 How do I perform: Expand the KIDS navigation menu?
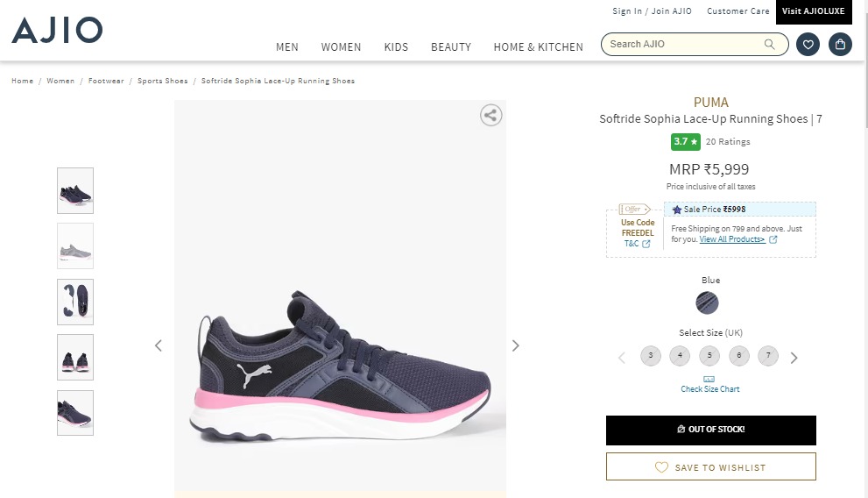pyautogui.click(x=396, y=47)
